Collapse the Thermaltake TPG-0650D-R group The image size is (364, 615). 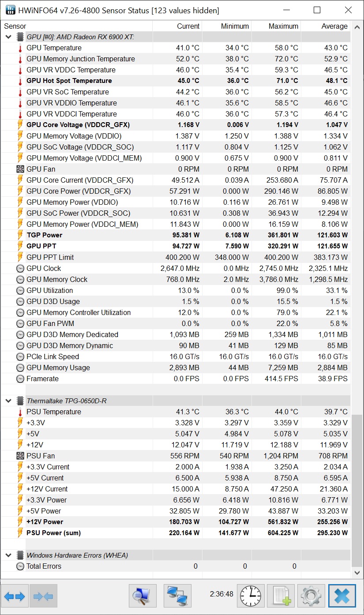(x=8, y=401)
